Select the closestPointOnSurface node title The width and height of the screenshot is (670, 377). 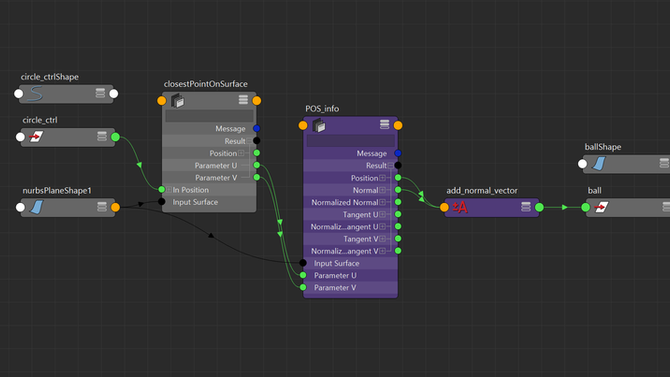tap(206, 84)
